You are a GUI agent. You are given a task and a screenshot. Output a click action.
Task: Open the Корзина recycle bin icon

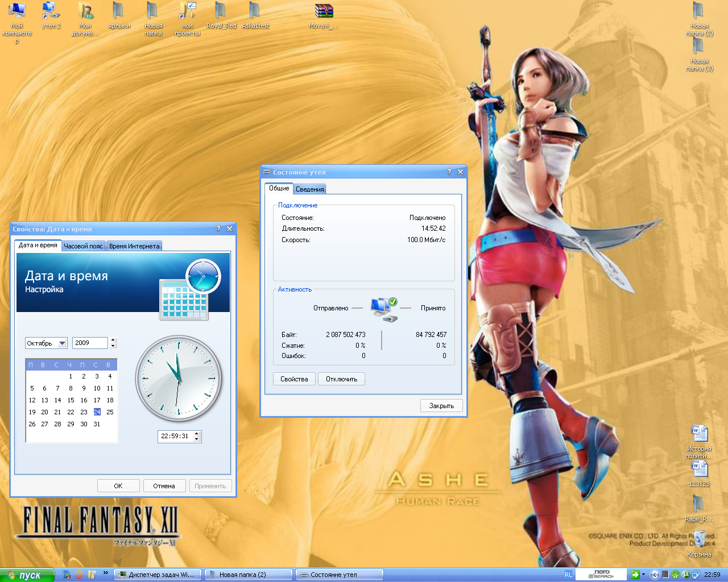click(700, 539)
